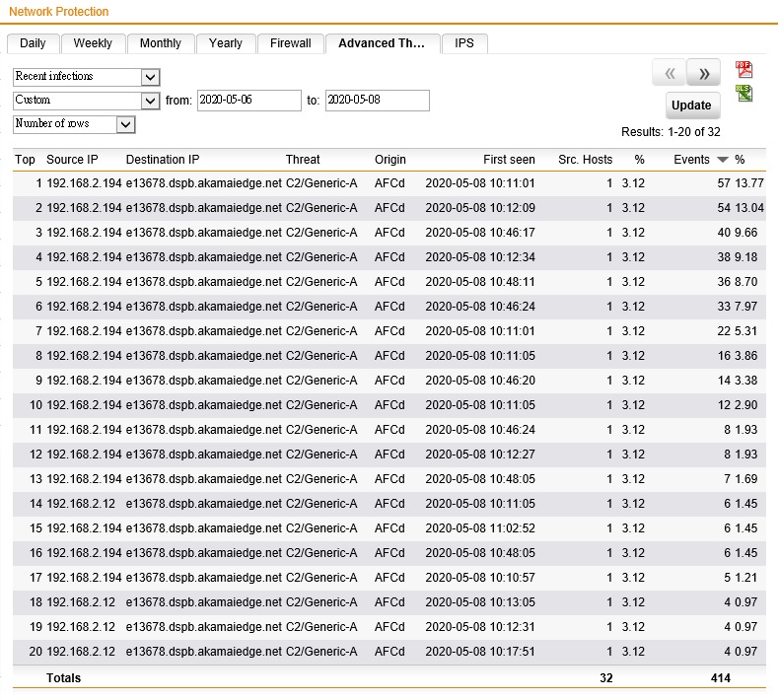Select the Firewall tab

pyautogui.click(x=290, y=43)
